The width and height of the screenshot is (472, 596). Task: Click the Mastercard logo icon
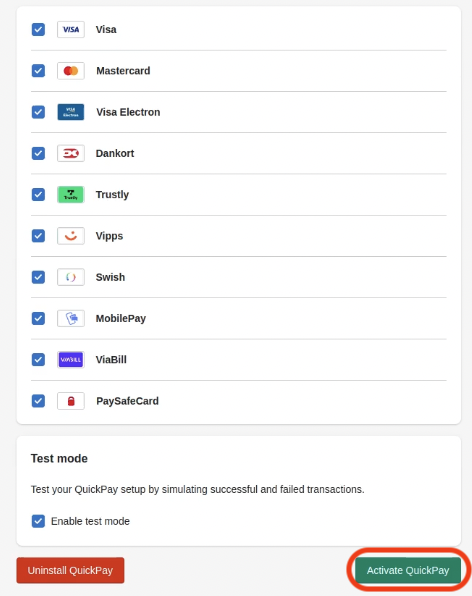pos(71,71)
